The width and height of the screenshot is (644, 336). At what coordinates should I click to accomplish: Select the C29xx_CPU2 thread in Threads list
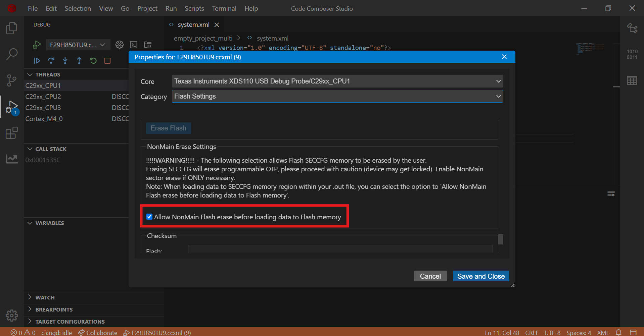click(43, 96)
